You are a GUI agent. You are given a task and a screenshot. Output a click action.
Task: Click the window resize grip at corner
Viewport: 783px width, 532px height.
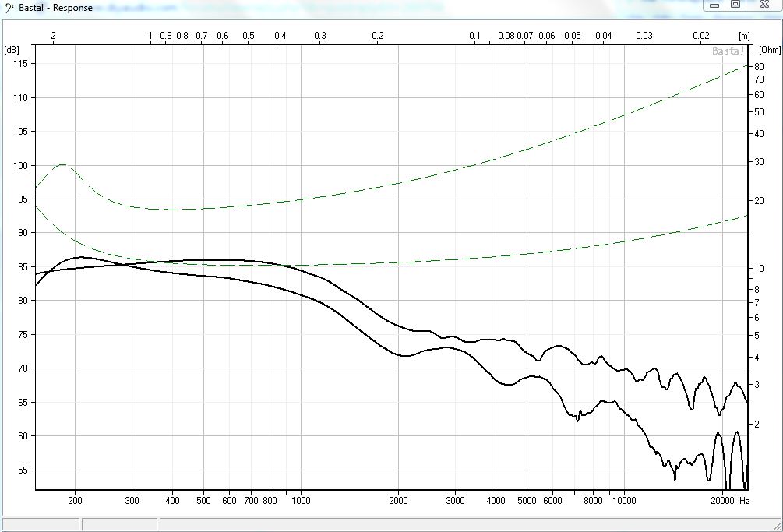tap(777, 526)
